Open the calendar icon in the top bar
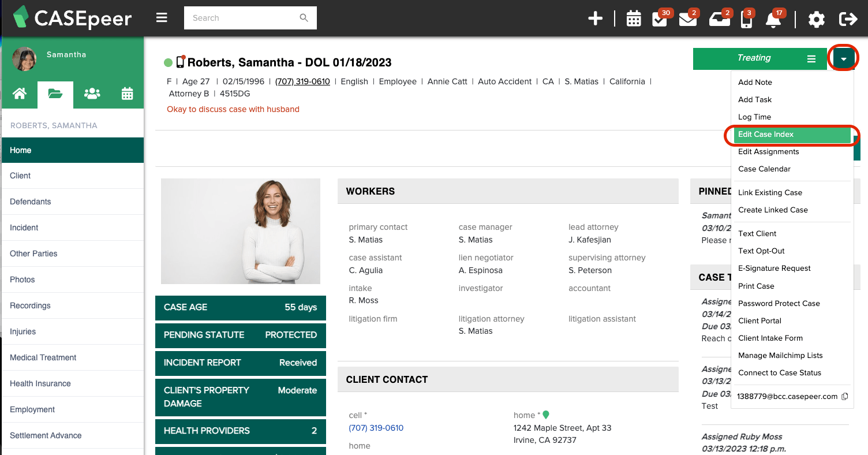Screen dimensions: 868x455 pos(633,18)
